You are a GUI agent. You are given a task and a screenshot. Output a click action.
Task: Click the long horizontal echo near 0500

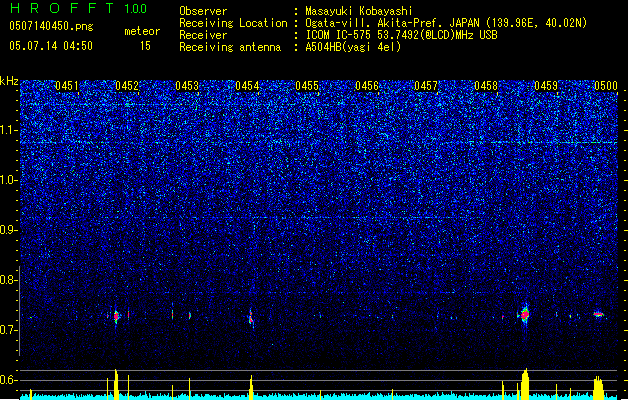coord(599,315)
